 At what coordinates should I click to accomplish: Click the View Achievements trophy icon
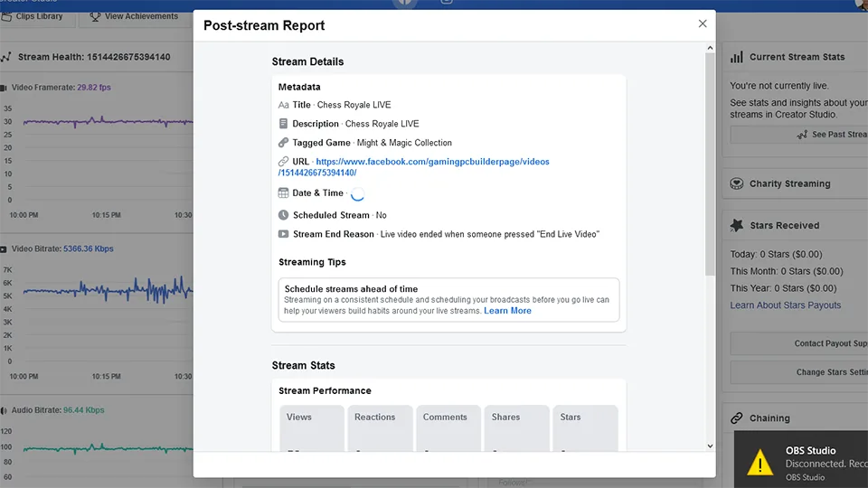point(95,16)
